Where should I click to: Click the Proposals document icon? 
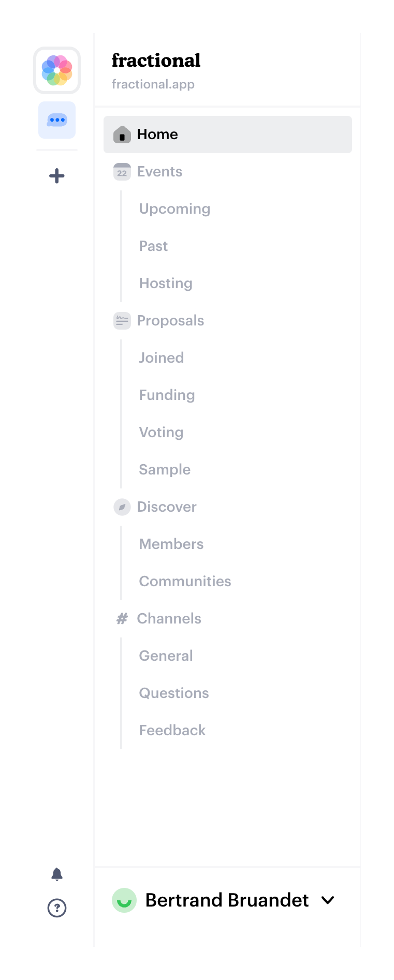point(122,320)
